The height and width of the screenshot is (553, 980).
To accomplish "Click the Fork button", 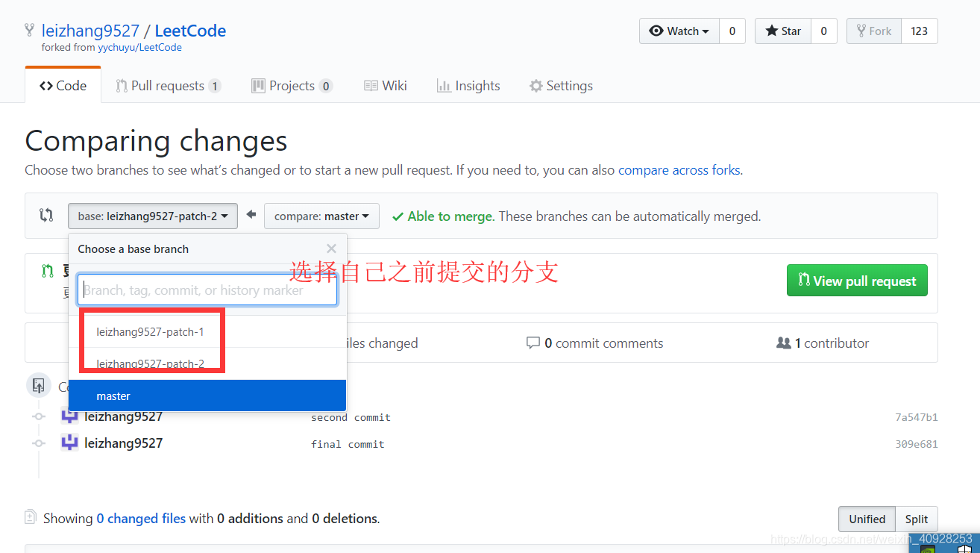I will 874,31.
